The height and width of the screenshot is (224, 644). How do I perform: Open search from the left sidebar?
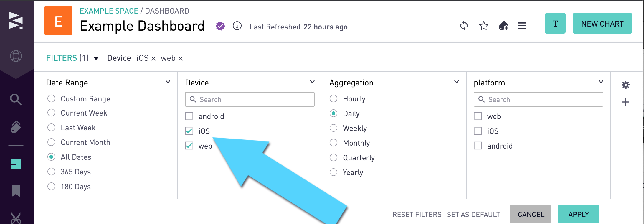pyautogui.click(x=16, y=100)
